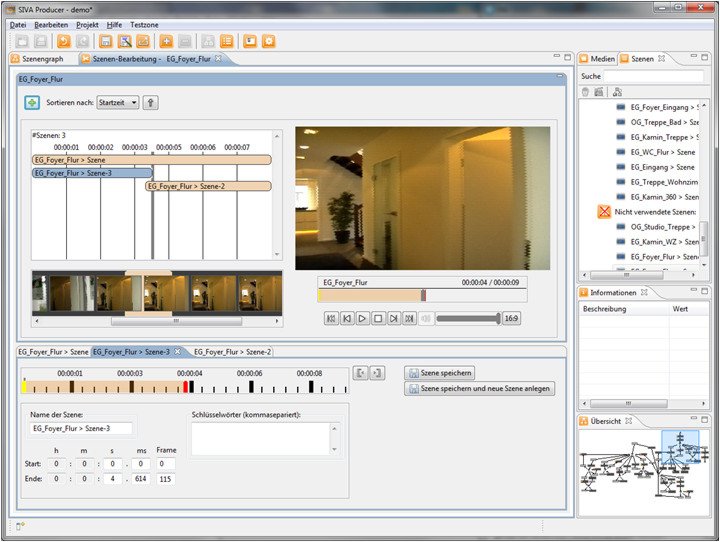Click the Szene speichern button
The width and height of the screenshot is (720, 542).
[440, 373]
